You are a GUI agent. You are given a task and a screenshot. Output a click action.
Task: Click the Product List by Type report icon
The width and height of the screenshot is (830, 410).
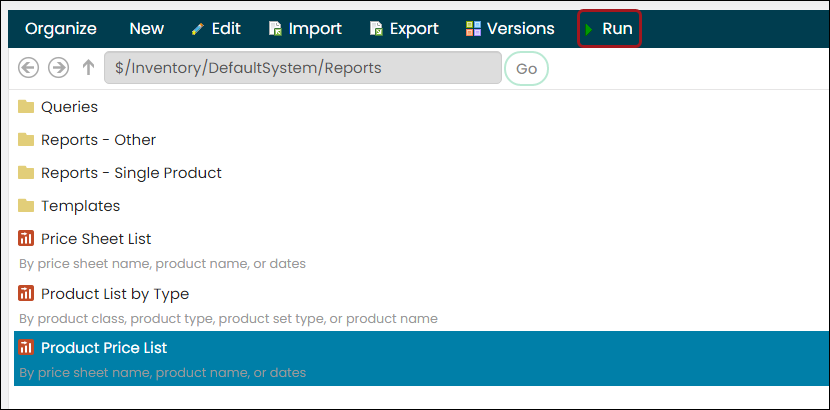[26, 293]
